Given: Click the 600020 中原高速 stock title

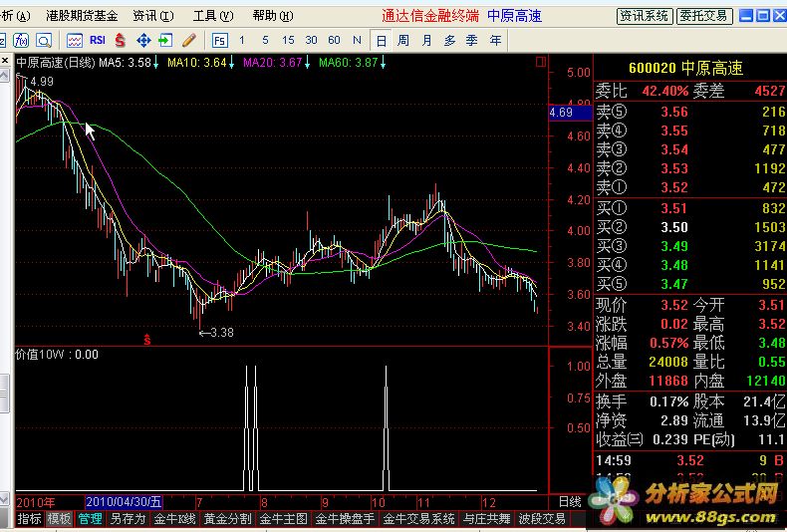Looking at the screenshot, I should pos(685,68).
